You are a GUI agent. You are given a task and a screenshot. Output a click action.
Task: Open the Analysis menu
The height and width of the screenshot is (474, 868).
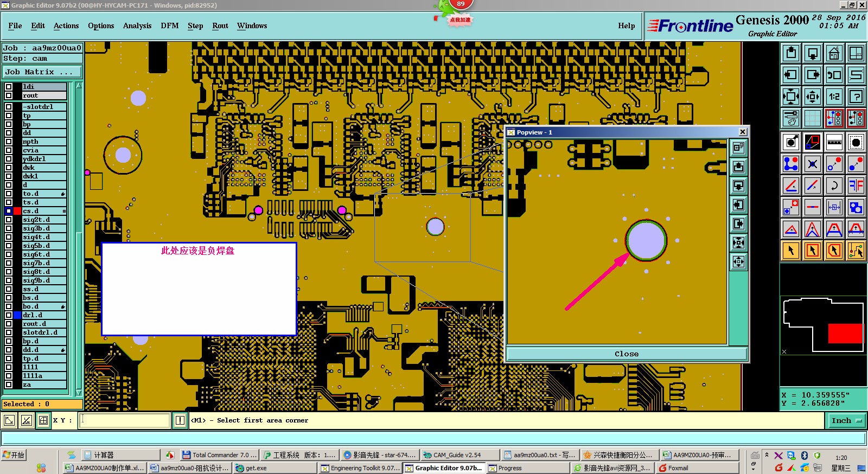[137, 25]
